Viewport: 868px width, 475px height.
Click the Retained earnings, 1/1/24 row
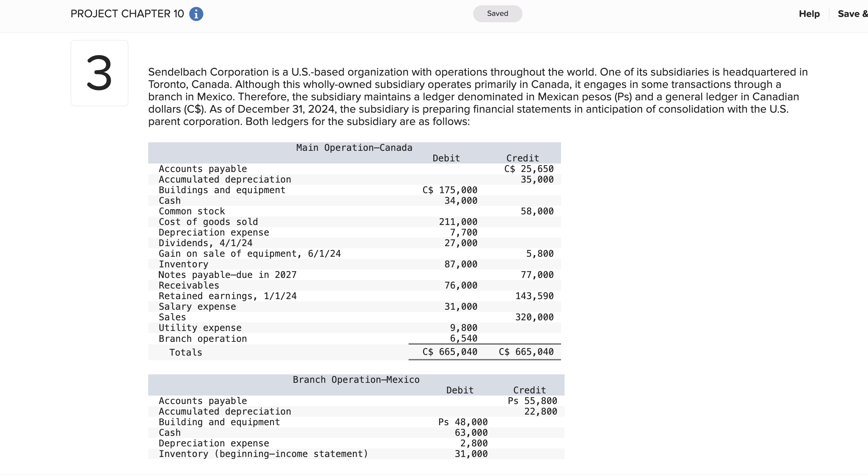(227, 296)
